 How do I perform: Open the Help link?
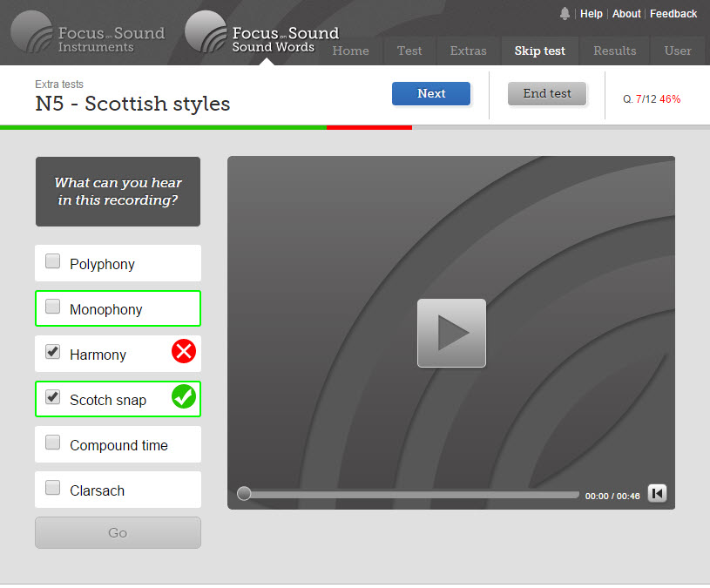[x=592, y=14]
